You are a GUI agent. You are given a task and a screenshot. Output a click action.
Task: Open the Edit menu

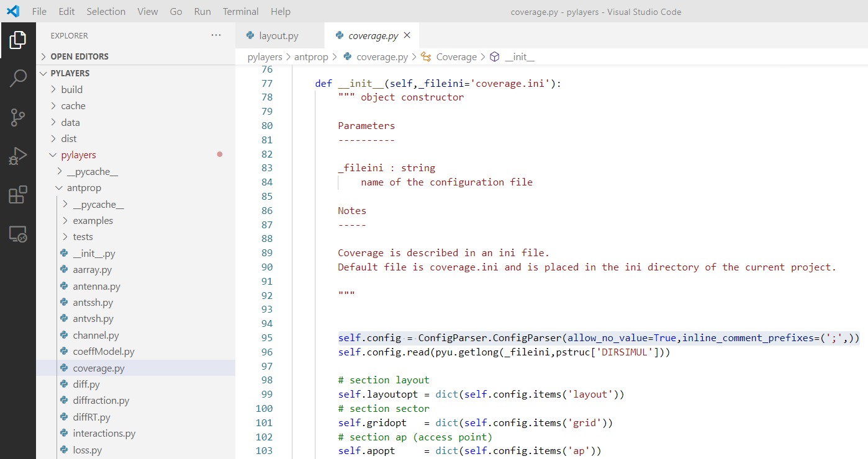click(x=66, y=11)
